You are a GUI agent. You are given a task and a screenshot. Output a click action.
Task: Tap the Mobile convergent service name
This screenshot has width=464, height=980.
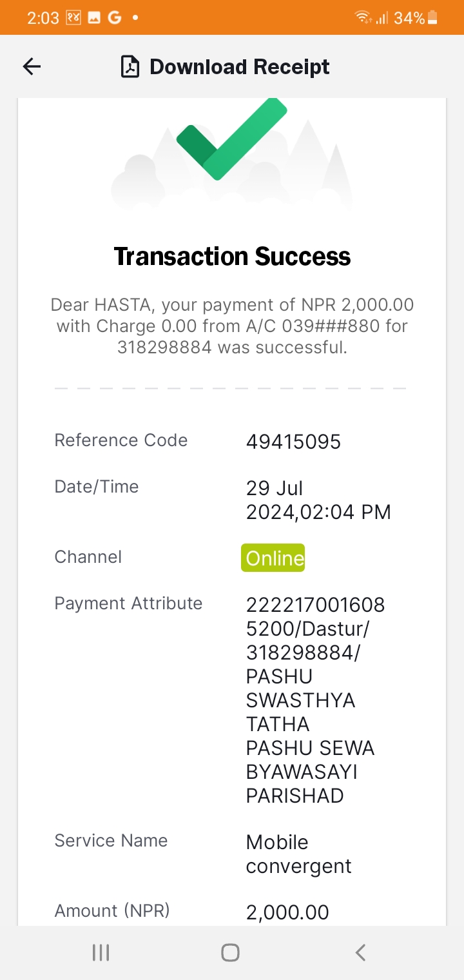click(298, 854)
